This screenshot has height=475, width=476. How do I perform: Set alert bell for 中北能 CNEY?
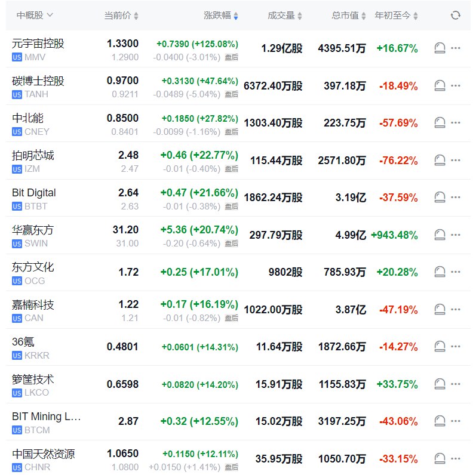pos(440,122)
